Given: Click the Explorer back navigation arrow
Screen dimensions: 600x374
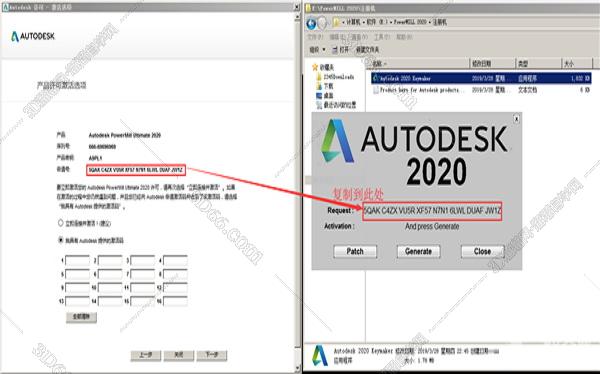Looking at the screenshot, I should coord(311,23).
